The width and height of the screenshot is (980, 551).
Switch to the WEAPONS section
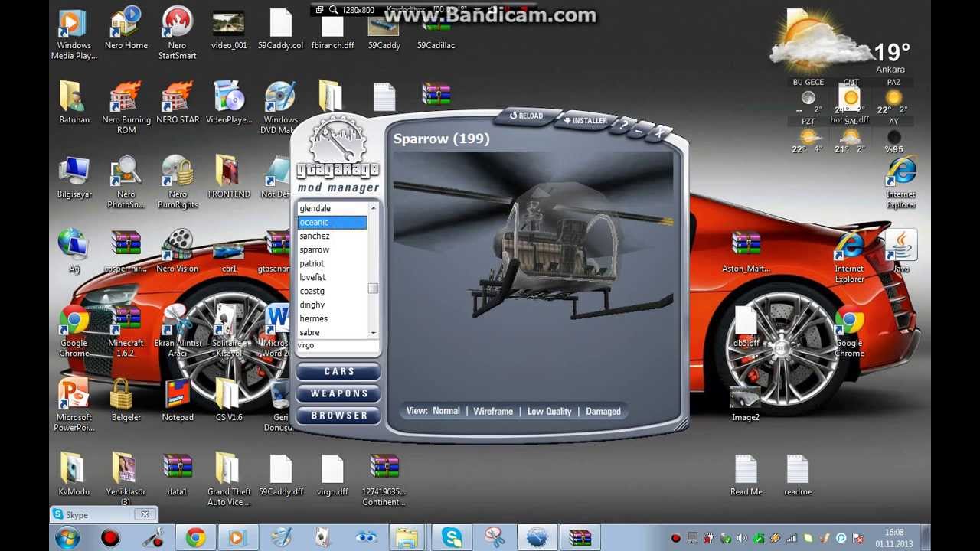[339, 393]
